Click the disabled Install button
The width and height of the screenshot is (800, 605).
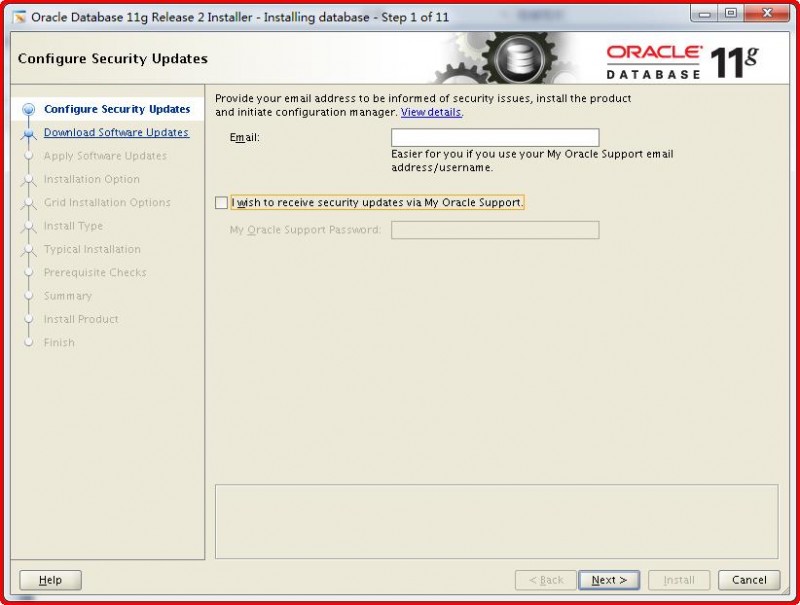(679, 580)
